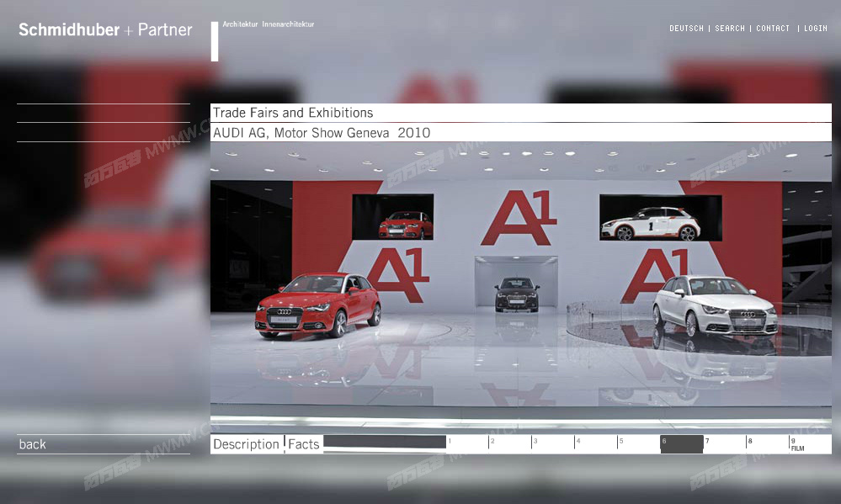Go to image 3 in the gallery strip

(553, 444)
